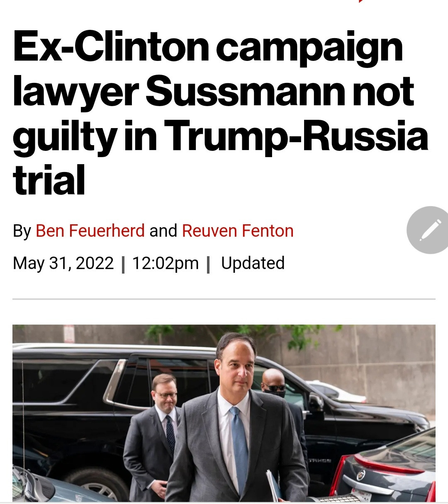This screenshot has width=448, height=504.
Task: Open author Ben Feuerherd's page
Action: [90, 231]
